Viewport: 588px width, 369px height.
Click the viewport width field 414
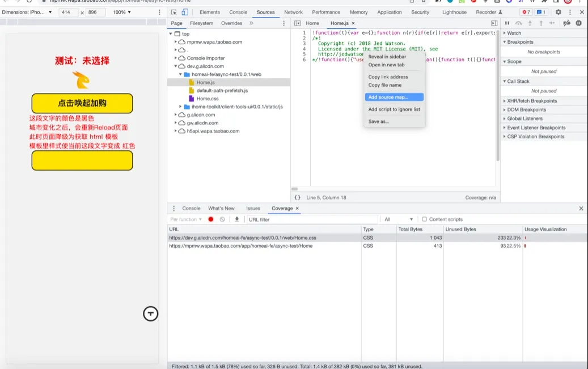click(x=69, y=12)
